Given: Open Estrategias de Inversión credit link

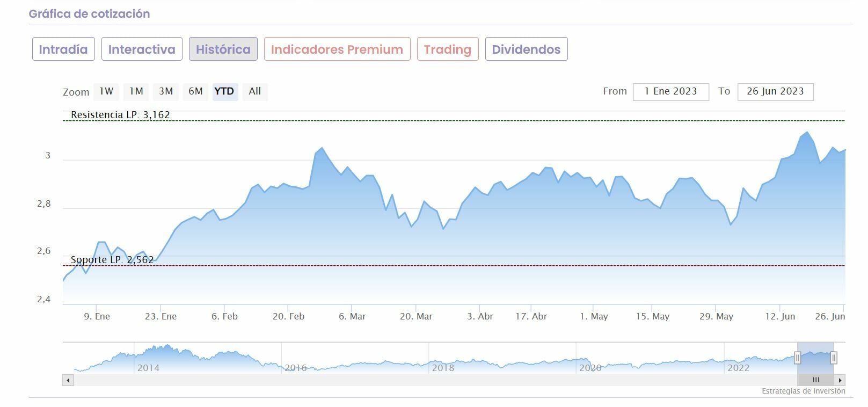Looking at the screenshot, I should pyautogui.click(x=803, y=391).
